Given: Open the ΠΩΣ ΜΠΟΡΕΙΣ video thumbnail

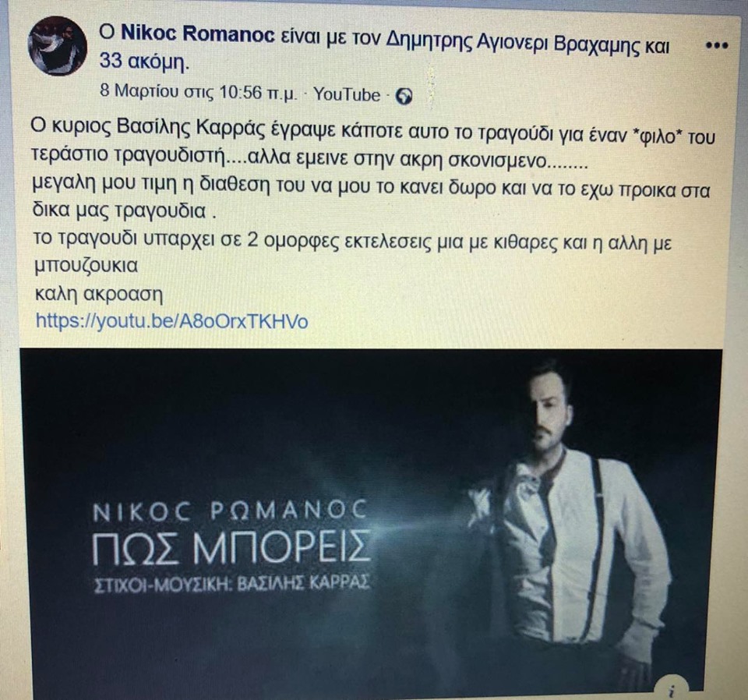Looking at the screenshot, I should click(x=371, y=520).
